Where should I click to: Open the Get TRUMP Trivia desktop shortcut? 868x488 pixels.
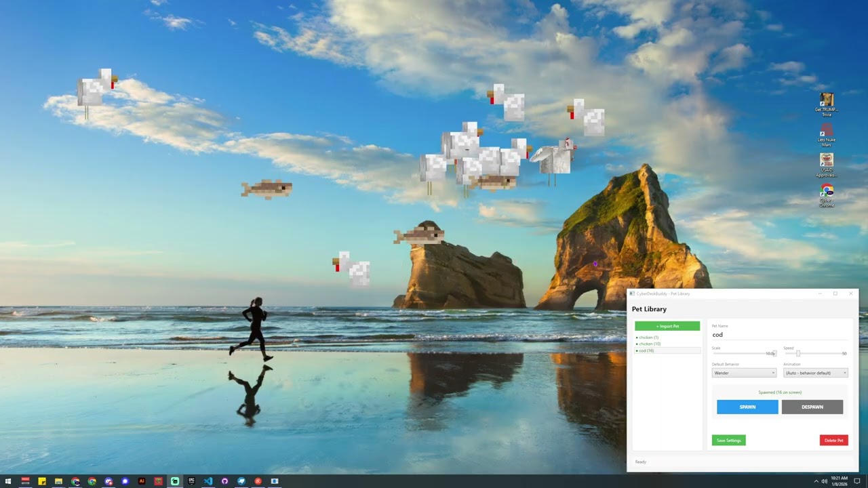point(827,105)
